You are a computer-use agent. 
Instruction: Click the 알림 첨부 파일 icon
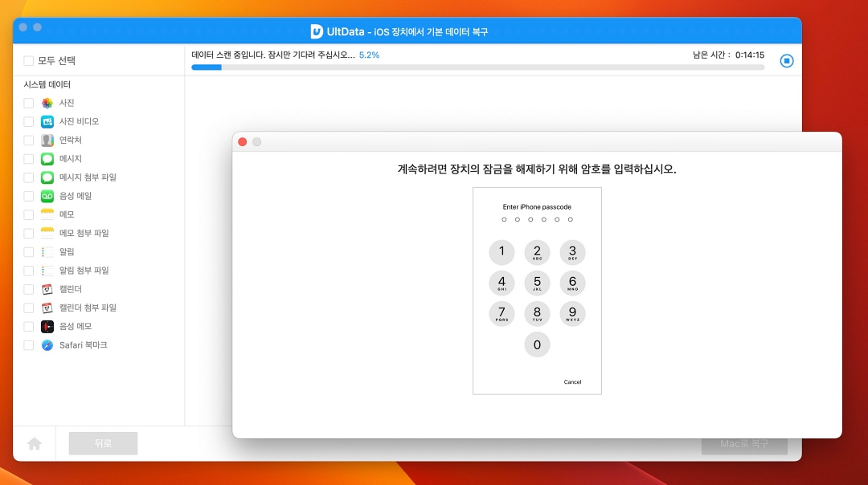tap(47, 271)
